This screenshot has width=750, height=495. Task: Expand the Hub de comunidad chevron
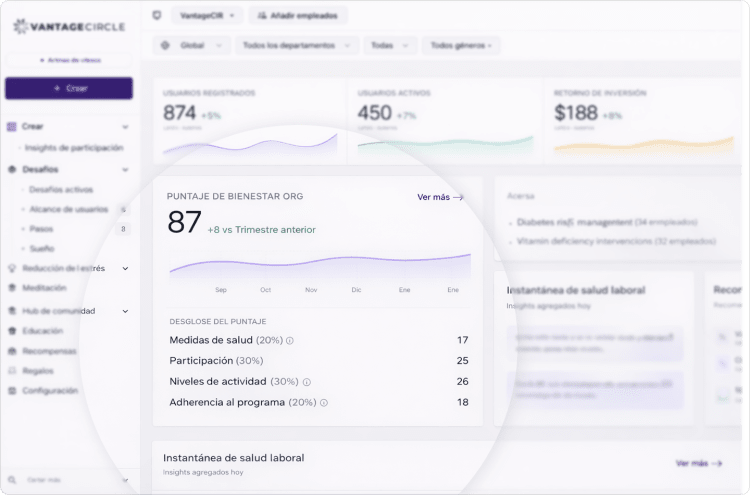(125, 311)
